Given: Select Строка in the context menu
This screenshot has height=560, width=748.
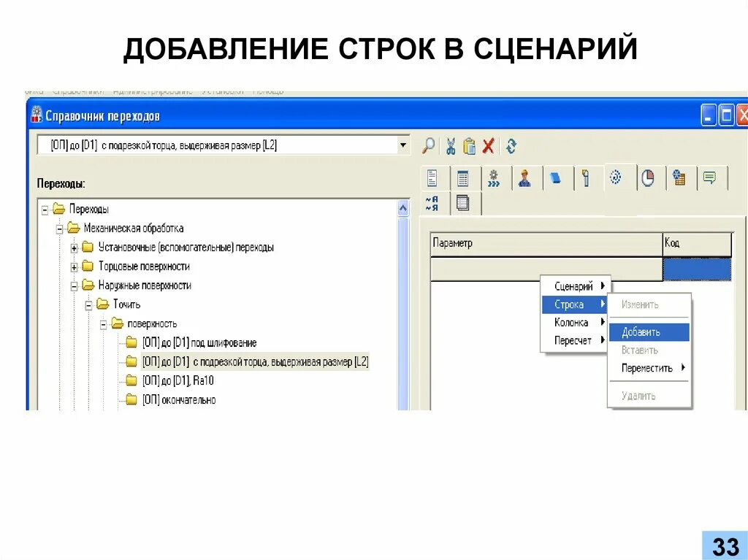Looking at the screenshot, I should (x=576, y=304).
